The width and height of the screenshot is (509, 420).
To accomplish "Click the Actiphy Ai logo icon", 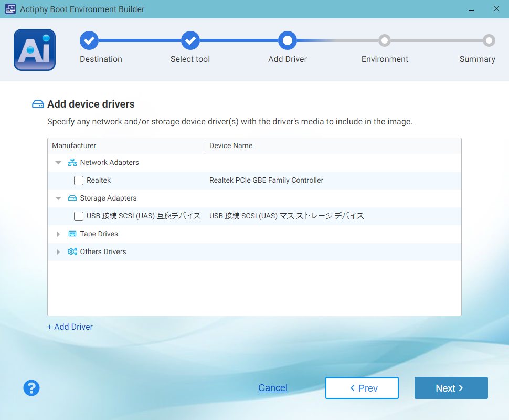I will pos(35,50).
